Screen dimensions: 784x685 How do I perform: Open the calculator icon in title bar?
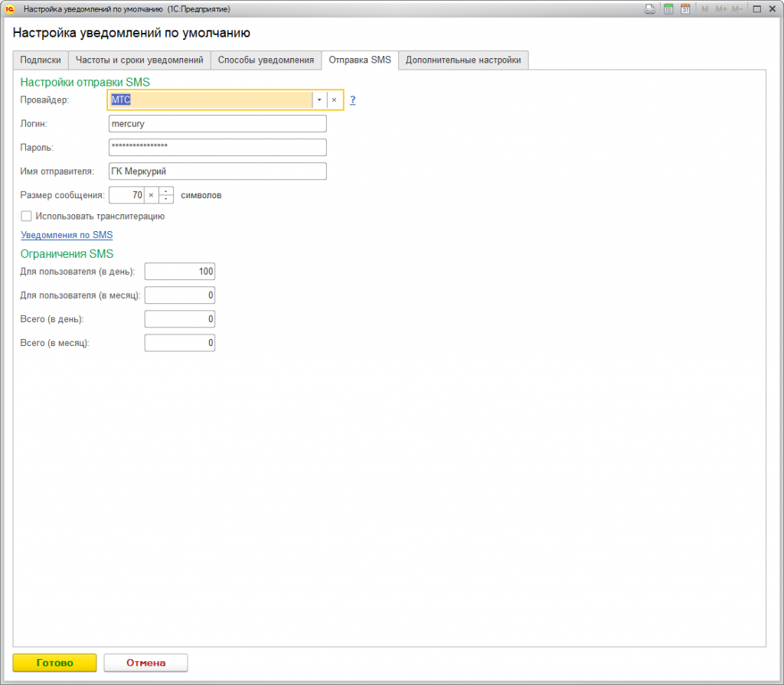pos(668,9)
